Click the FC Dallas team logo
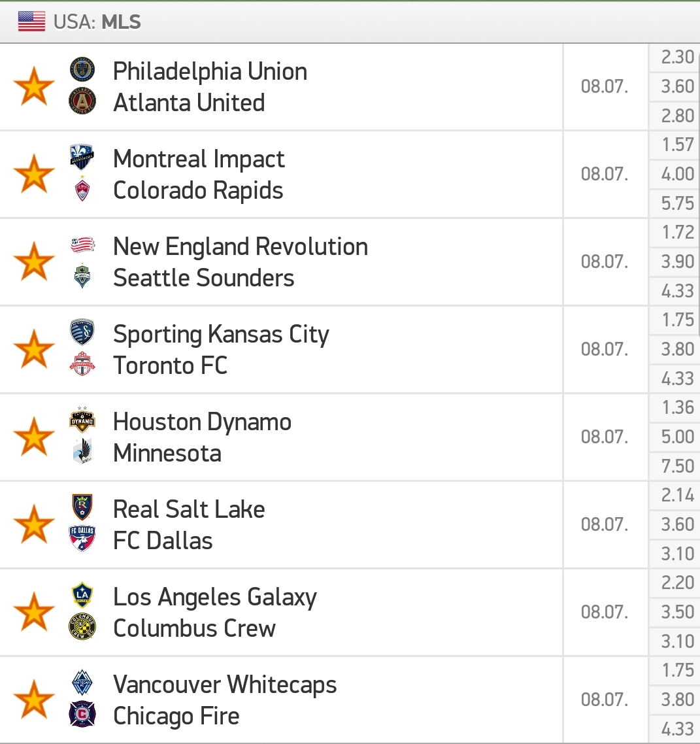The height and width of the screenshot is (744, 700). point(82,539)
